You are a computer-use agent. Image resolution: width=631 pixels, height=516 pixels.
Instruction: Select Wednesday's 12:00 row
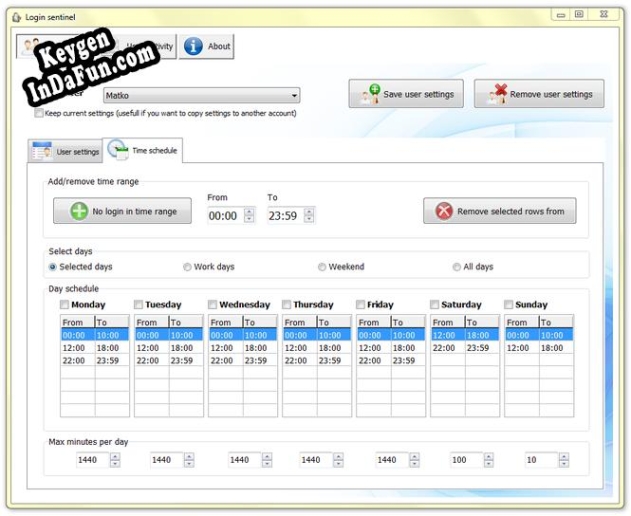[243, 348]
